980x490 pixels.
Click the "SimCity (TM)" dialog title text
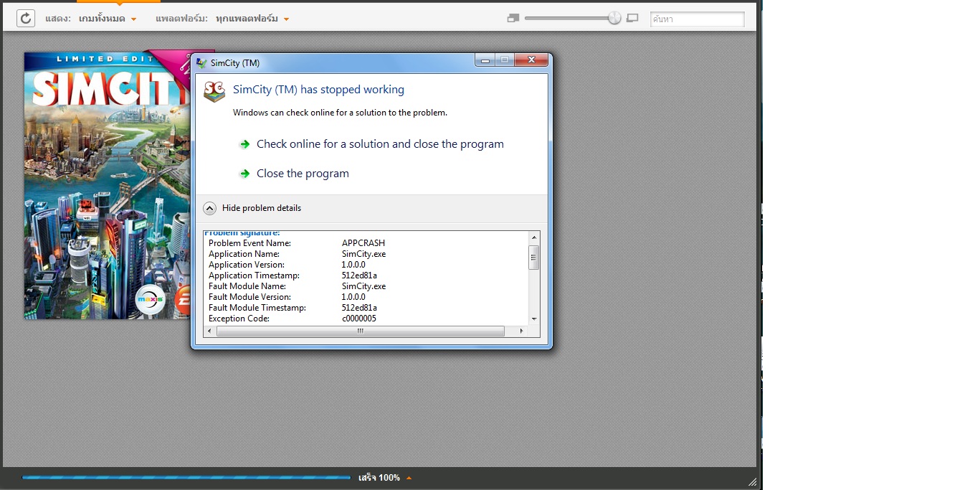pyautogui.click(x=235, y=63)
